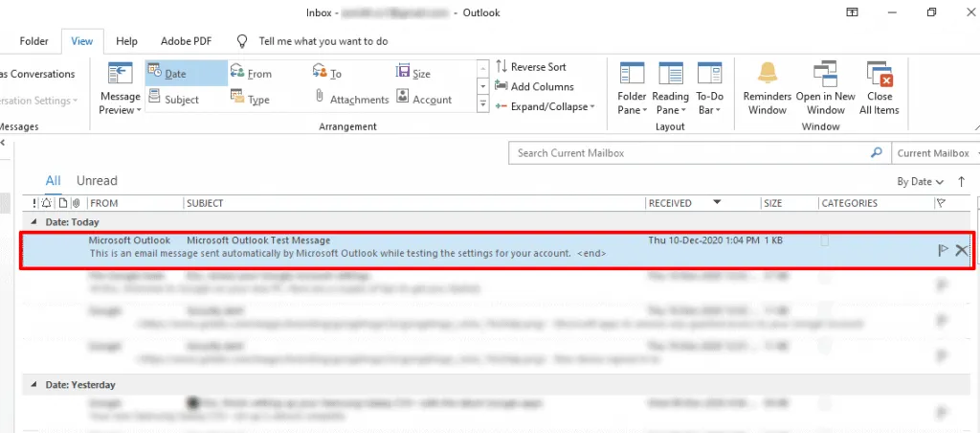
Task: Click the Microsoft Outlook sender name
Action: (x=129, y=240)
